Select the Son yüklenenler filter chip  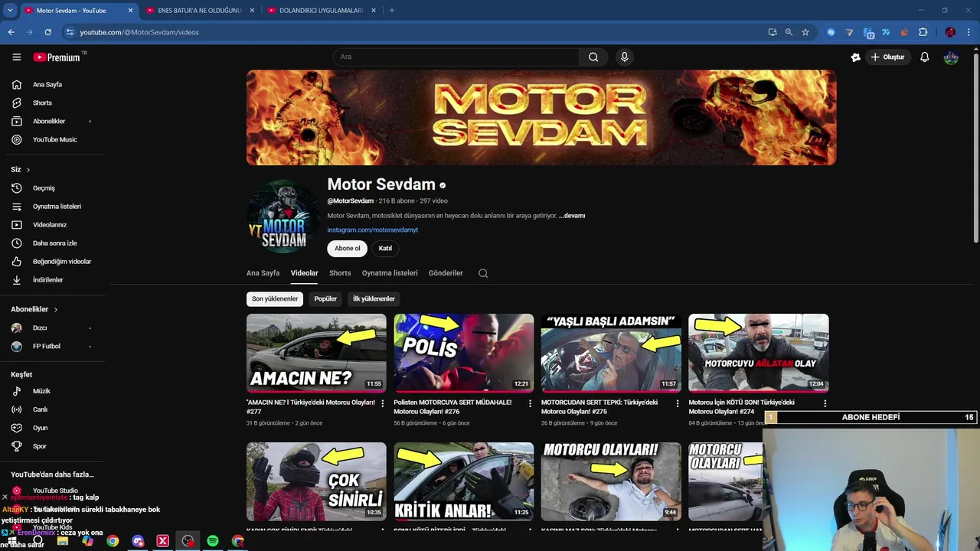(275, 298)
